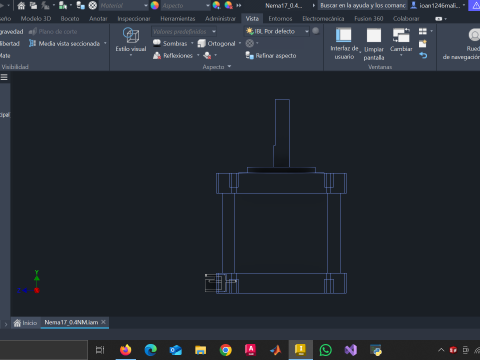Click the ray tracing icon under IBL
The height and width of the screenshot is (360, 480).
pos(249,43)
